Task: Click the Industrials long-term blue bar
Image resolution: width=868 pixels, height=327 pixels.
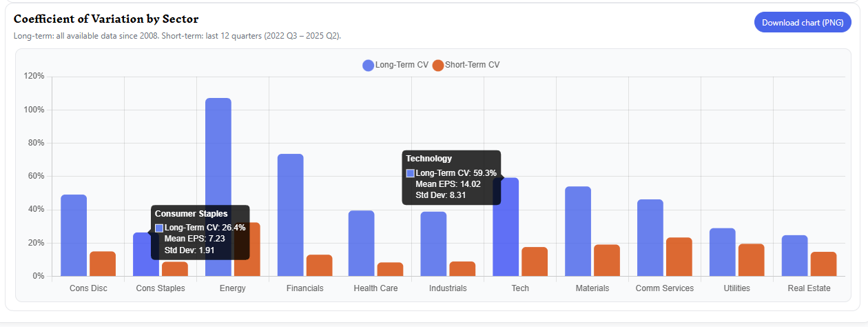Action: pyautogui.click(x=433, y=244)
